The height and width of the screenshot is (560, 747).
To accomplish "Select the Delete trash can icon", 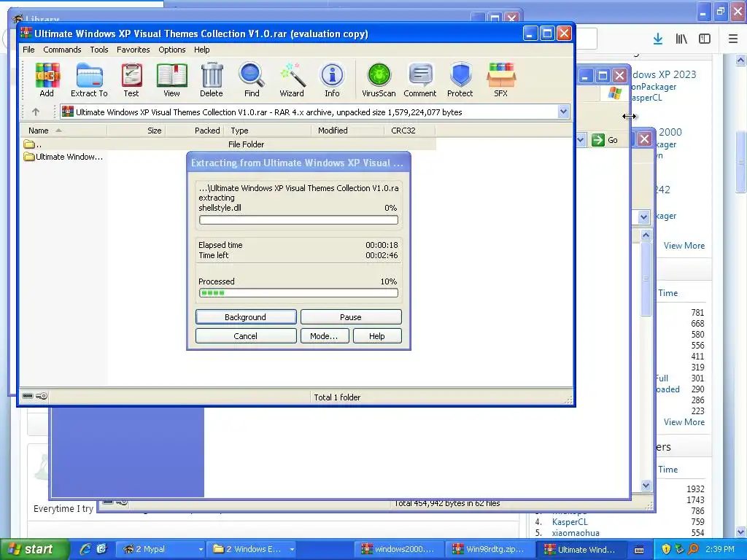I will (212, 80).
